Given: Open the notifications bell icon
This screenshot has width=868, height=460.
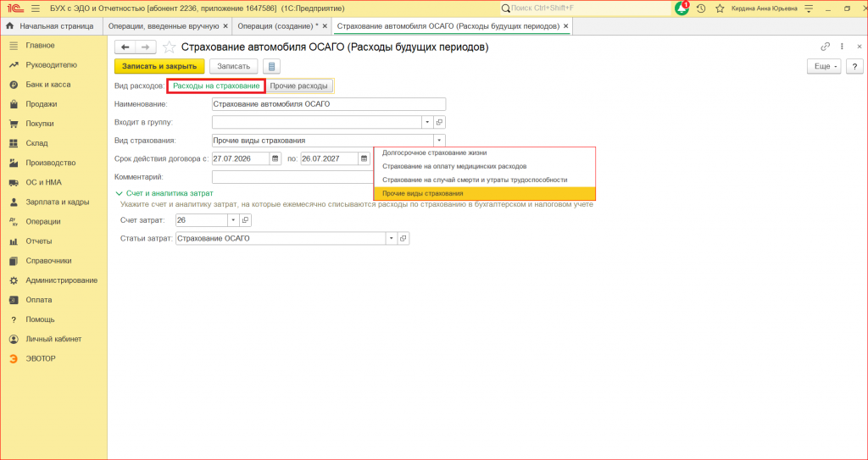Looking at the screenshot, I should tap(682, 8).
